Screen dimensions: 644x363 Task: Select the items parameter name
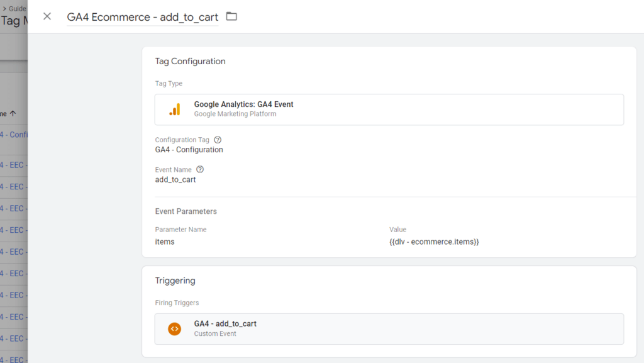coord(165,242)
